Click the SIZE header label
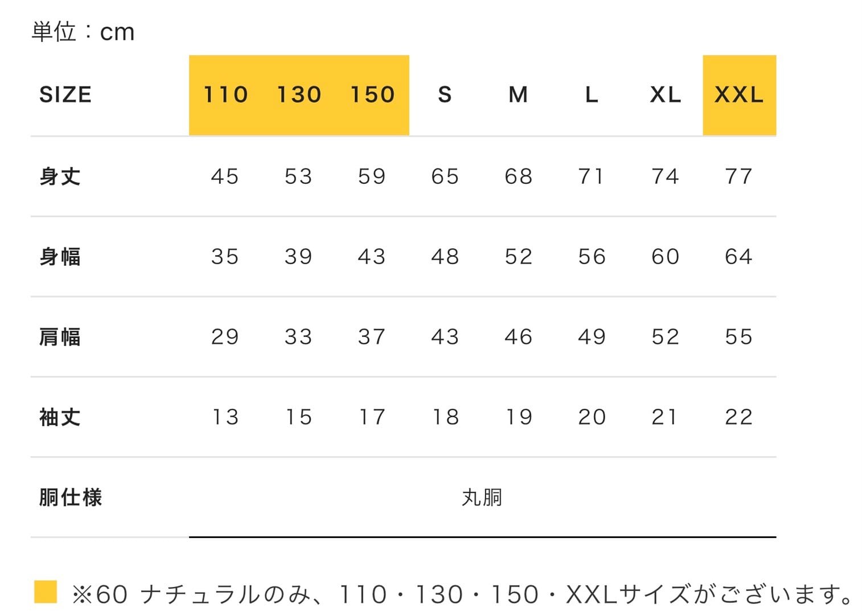862x616 pixels. [65, 95]
